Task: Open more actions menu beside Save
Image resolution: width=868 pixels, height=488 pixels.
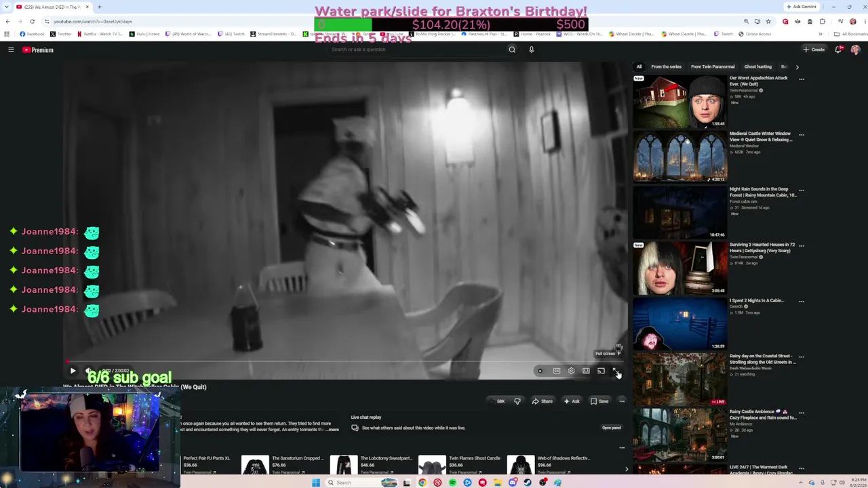Action: pos(622,401)
